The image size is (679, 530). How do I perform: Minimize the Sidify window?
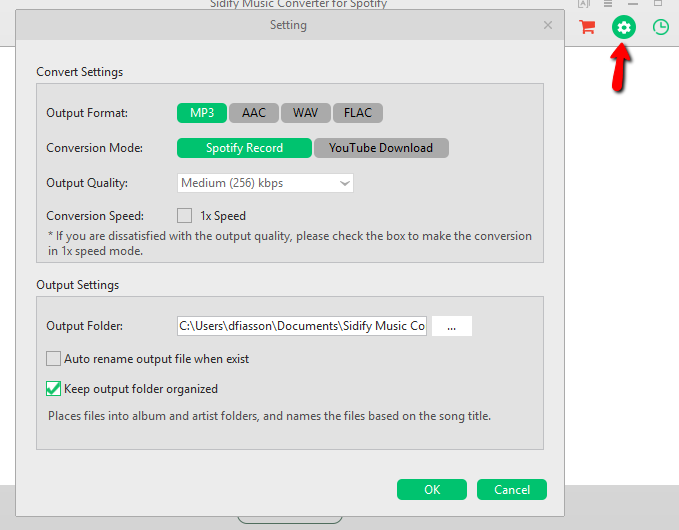tap(633, 3)
